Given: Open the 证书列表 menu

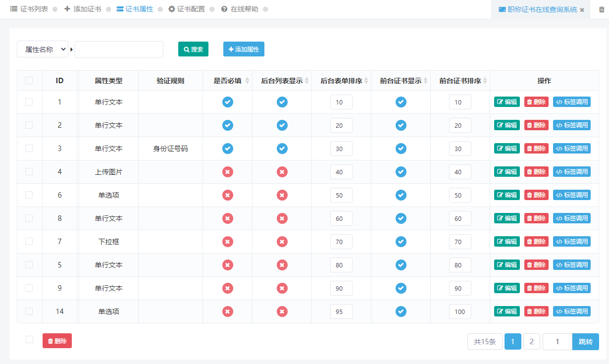Looking at the screenshot, I should pyautogui.click(x=29, y=9).
